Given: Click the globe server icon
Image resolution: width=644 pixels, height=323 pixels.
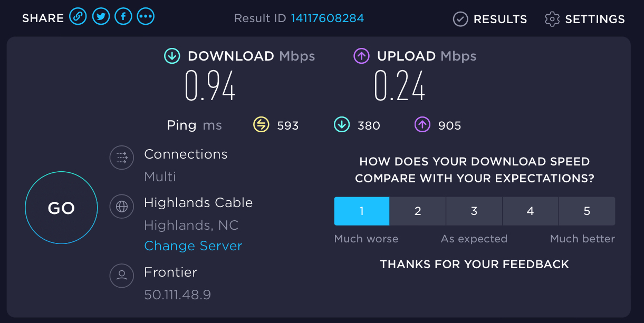Looking at the screenshot, I should tap(122, 206).
